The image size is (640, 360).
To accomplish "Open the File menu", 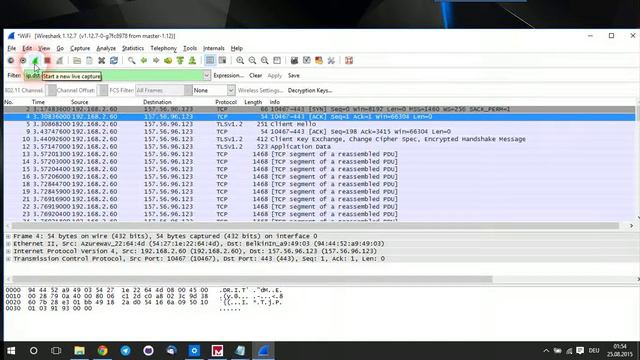I will coord(12,48).
